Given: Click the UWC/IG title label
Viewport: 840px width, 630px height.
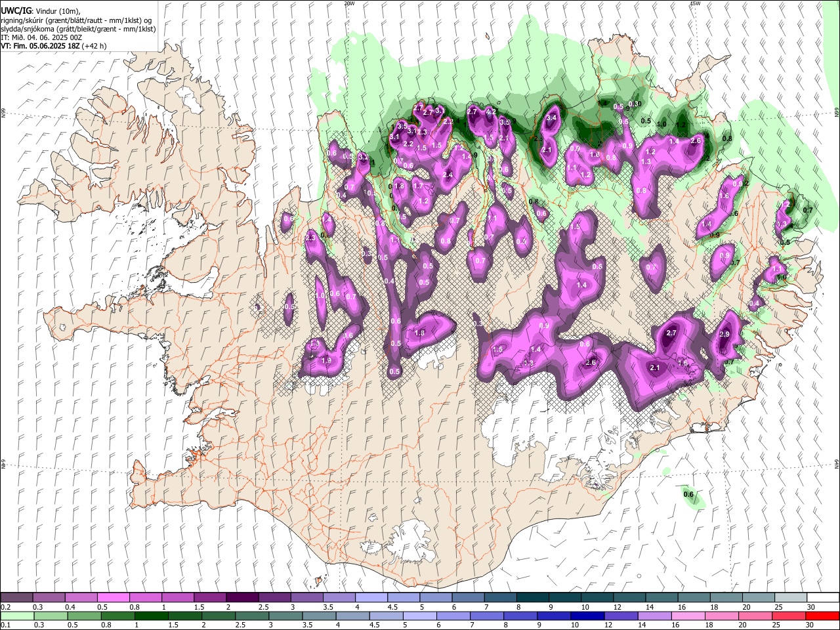Looking at the screenshot, I should 16,10.
